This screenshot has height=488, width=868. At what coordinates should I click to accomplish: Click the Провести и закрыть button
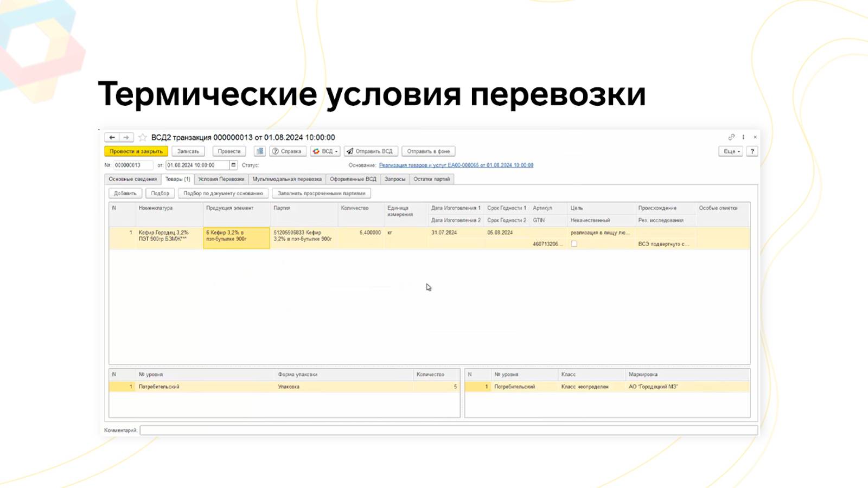(135, 151)
